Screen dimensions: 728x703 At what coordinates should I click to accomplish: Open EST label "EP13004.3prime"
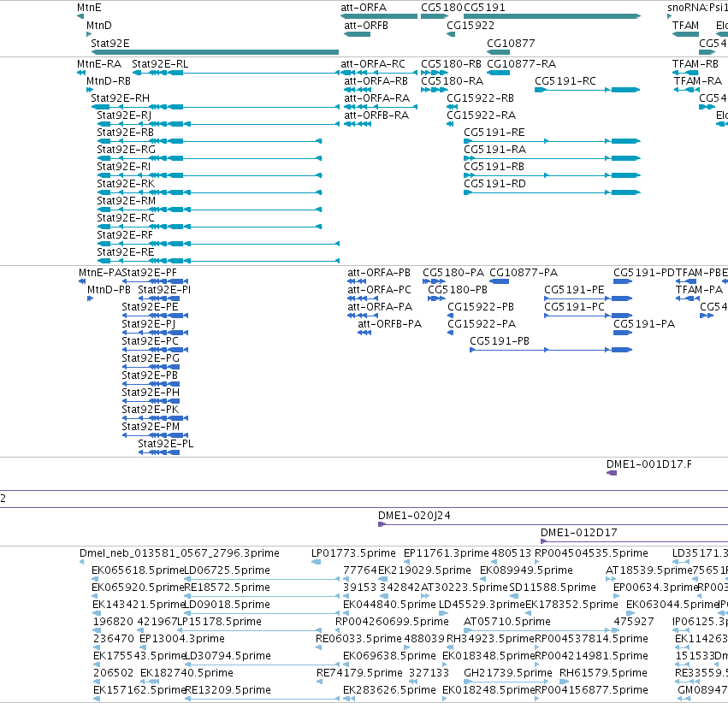coord(182,639)
